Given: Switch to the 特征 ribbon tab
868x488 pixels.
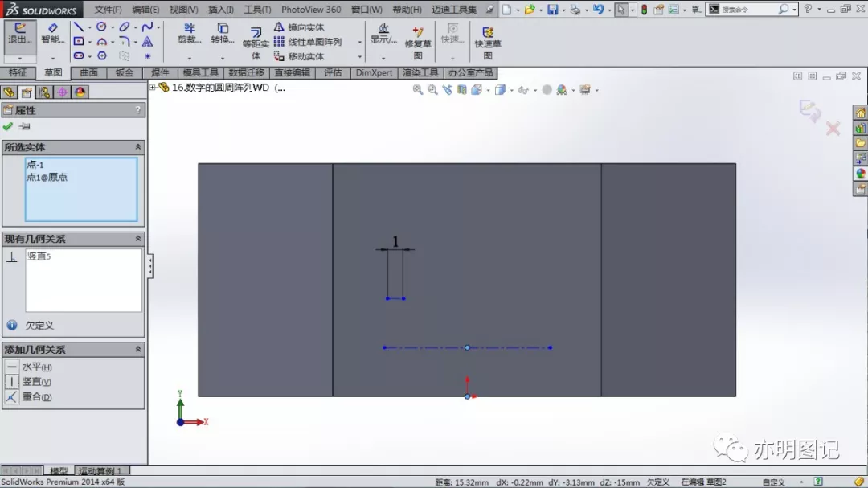Looking at the screenshot, I should point(18,72).
